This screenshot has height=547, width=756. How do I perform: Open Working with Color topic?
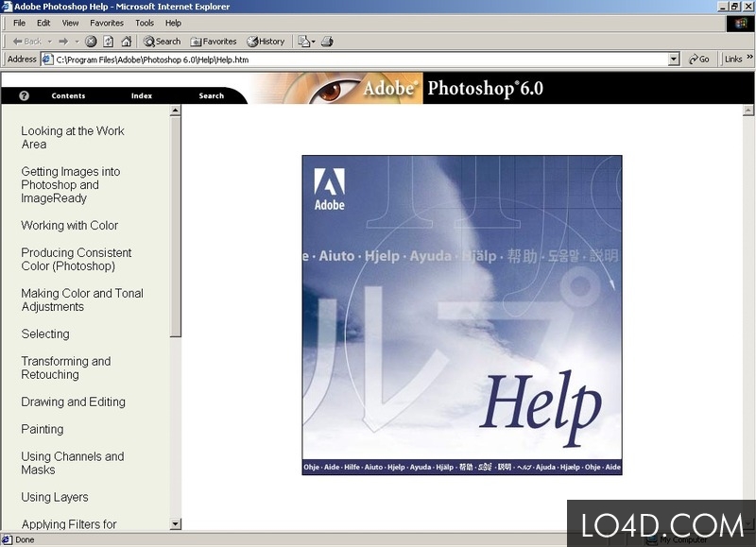coord(69,225)
